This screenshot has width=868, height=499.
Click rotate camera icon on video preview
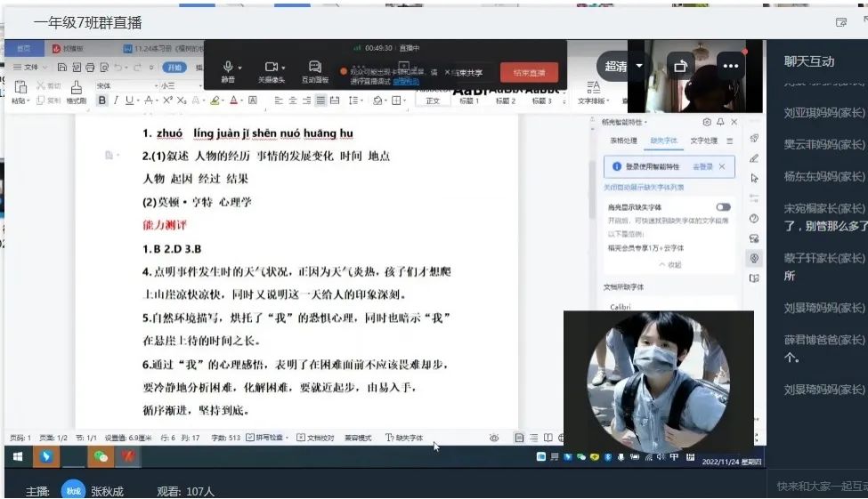[x=681, y=66]
